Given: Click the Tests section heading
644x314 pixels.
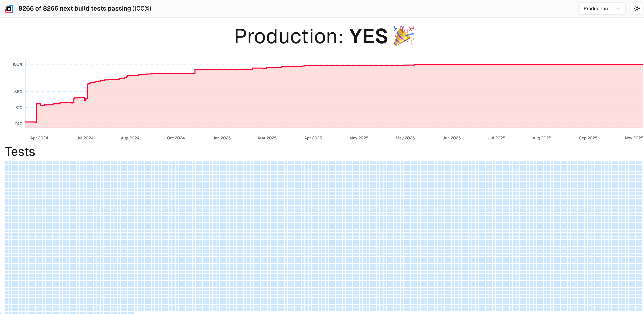Looking at the screenshot, I should point(20,152).
